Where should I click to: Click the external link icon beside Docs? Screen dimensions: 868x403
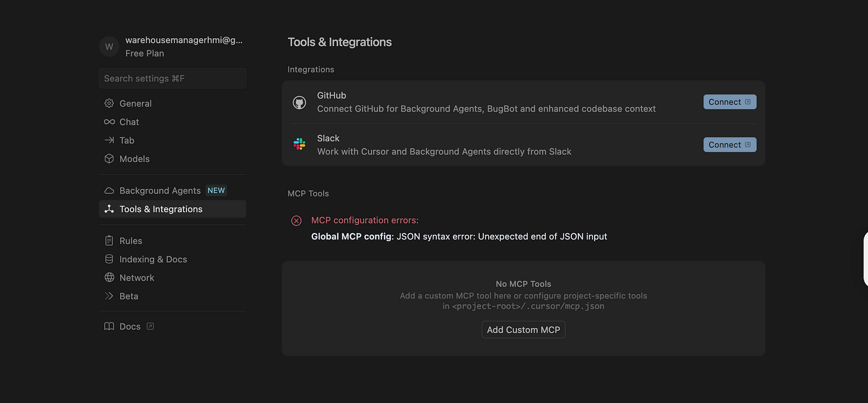click(x=150, y=326)
